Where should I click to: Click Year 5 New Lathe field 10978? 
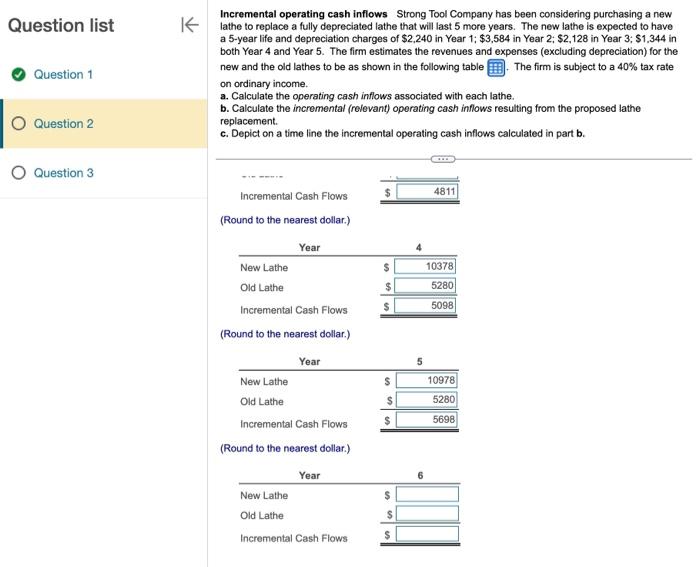(x=427, y=380)
